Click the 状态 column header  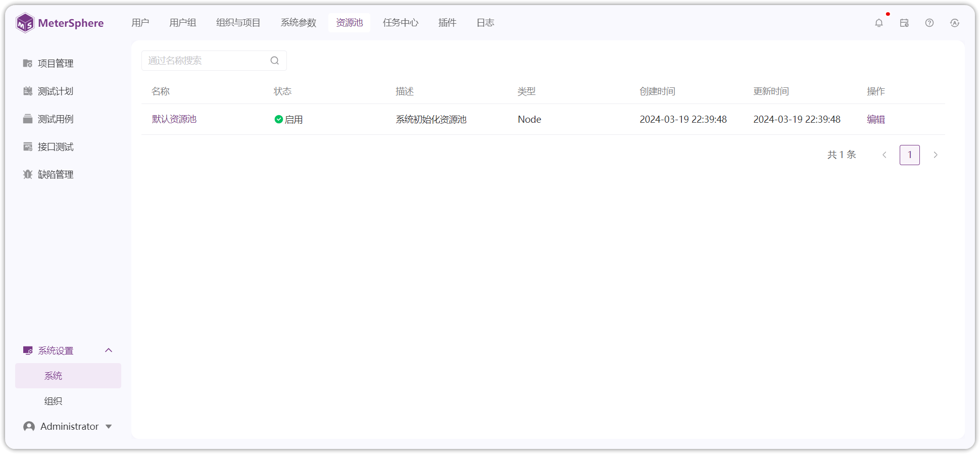pos(282,91)
